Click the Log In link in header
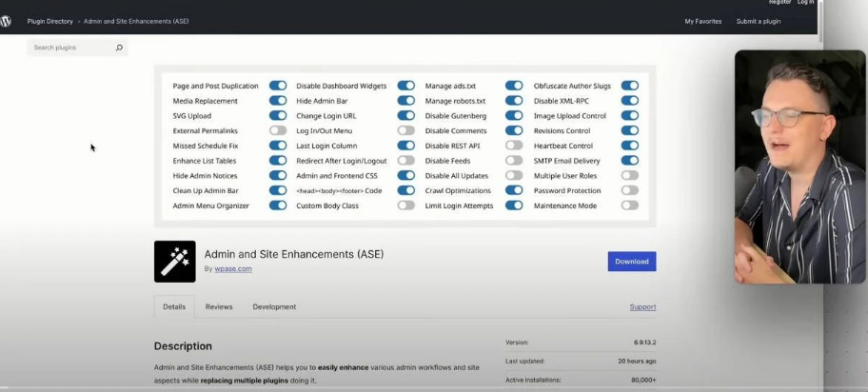Screen dimensions: 868x392 point(805,2)
